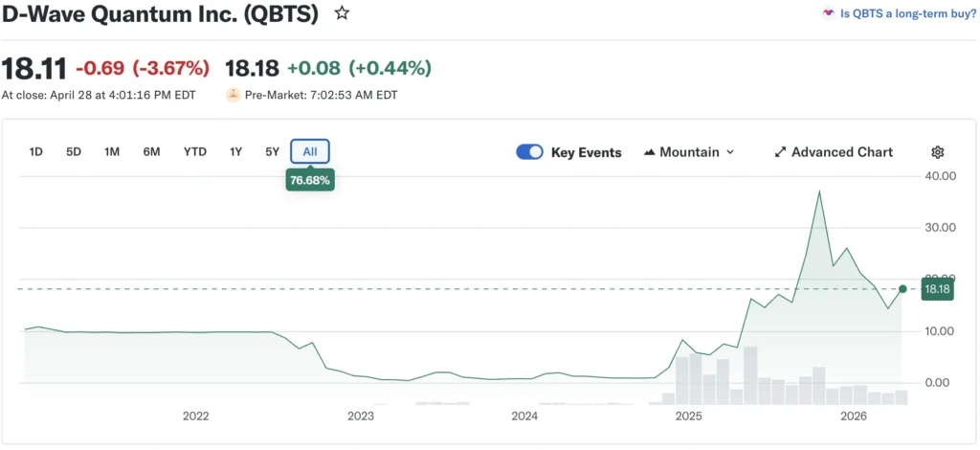Viewport: 980px width, 450px height.
Task: Click the 2023 label on time axis
Action: [361, 416]
